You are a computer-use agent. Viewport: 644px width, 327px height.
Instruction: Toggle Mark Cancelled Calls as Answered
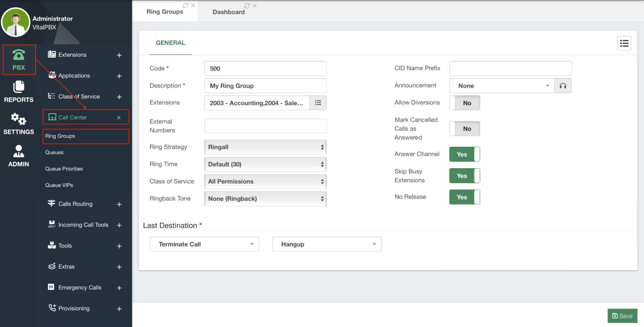465,129
